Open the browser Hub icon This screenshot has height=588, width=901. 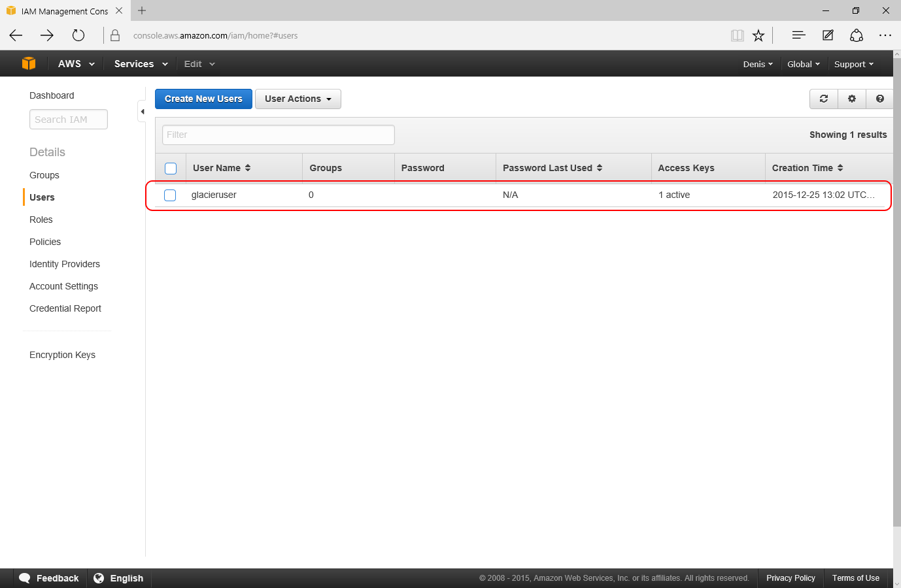(x=798, y=35)
